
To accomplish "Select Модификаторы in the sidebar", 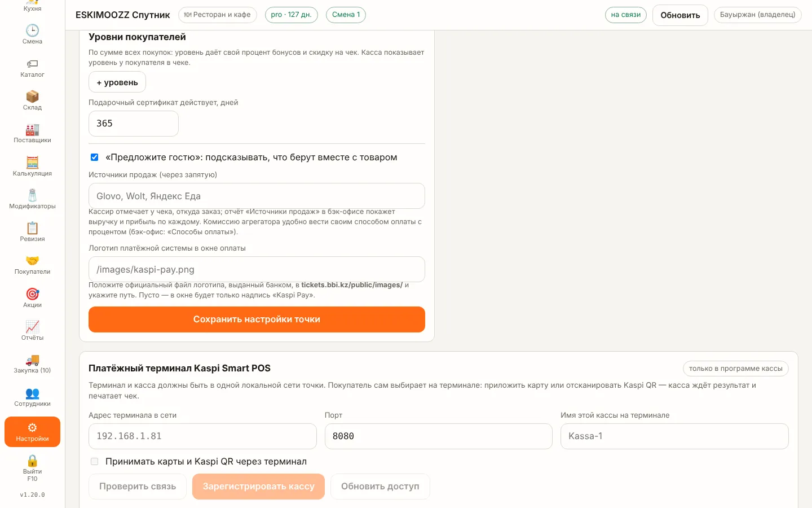I will pos(32,199).
